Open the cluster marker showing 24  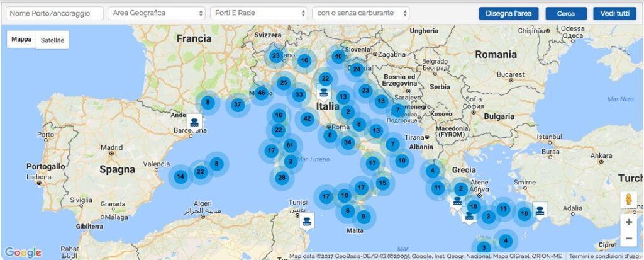pyautogui.click(x=357, y=69)
